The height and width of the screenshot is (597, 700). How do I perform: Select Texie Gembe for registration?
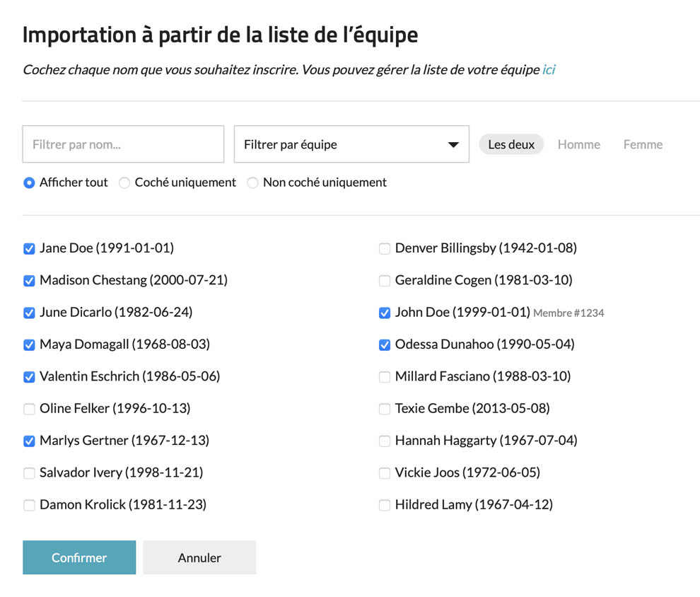(x=385, y=409)
